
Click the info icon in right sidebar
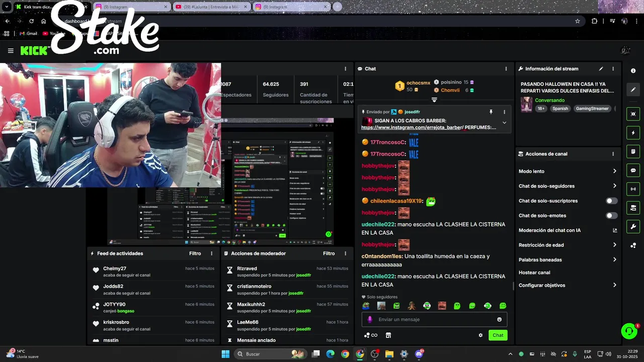tap(633, 71)
